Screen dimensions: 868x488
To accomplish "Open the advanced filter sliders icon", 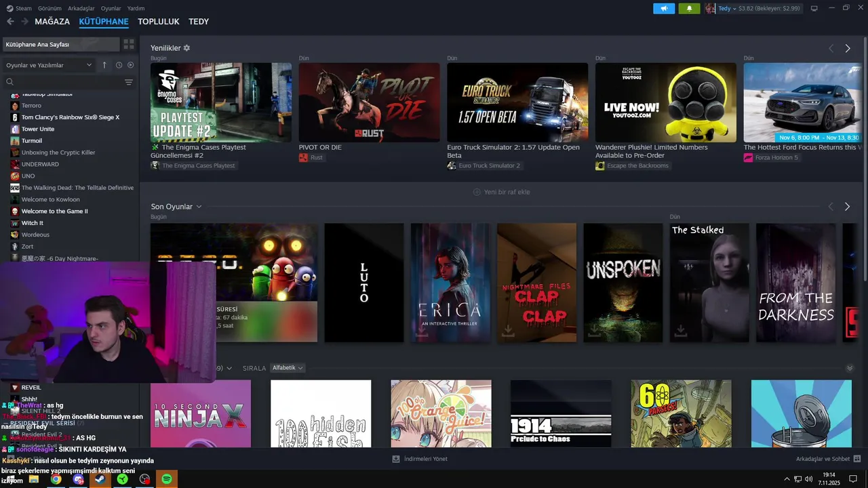I will pos(129,82).
